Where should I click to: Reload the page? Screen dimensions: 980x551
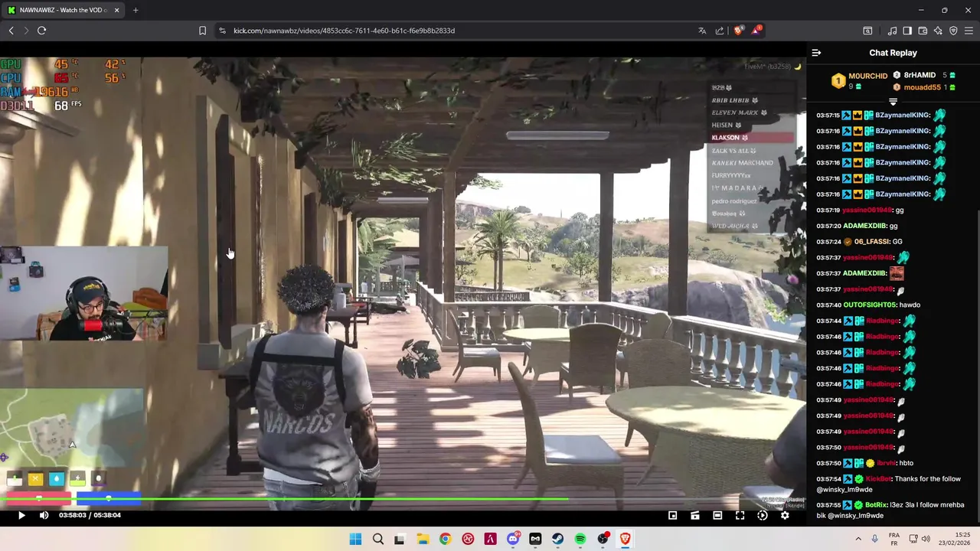point(41,31)
